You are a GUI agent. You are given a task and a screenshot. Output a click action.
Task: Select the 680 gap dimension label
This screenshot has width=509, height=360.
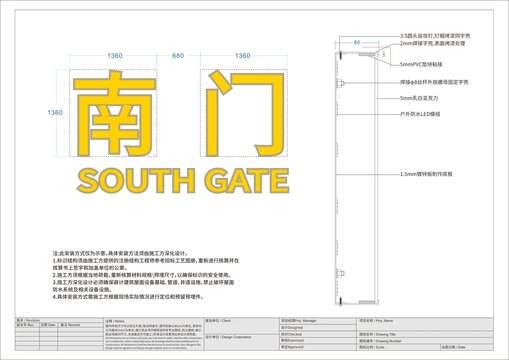(178, 56)
